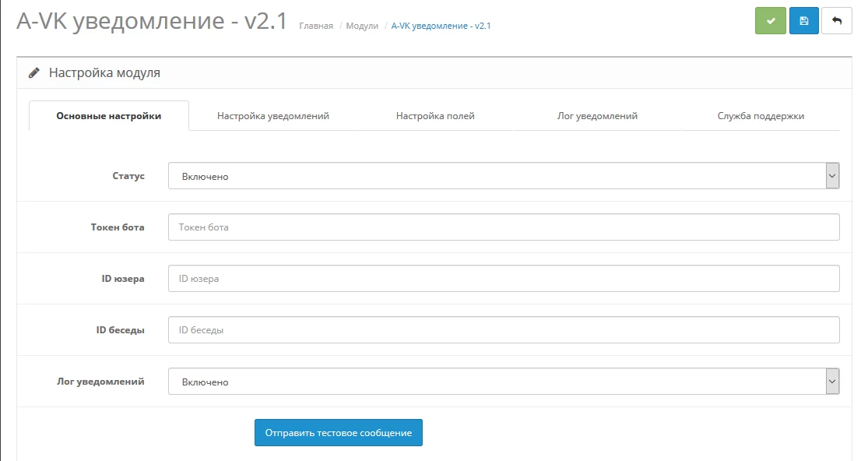
Task: Follow the Модули breadcrumb link
Action: click(x=362, y=26)
